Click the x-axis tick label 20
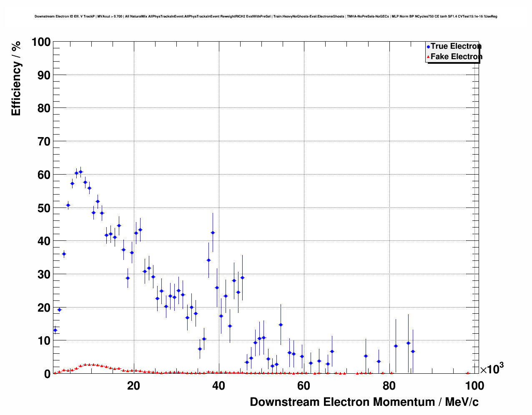Viewport: 532px width, 415px height. (133, 386)
